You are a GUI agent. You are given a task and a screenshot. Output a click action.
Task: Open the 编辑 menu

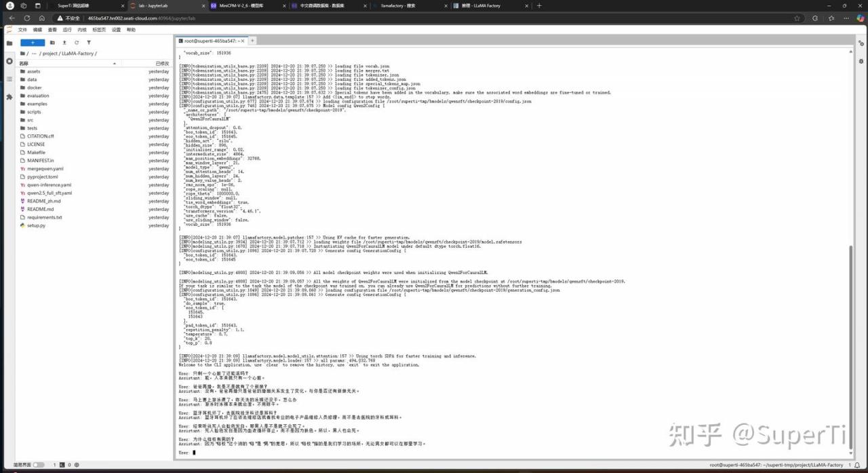37,30
